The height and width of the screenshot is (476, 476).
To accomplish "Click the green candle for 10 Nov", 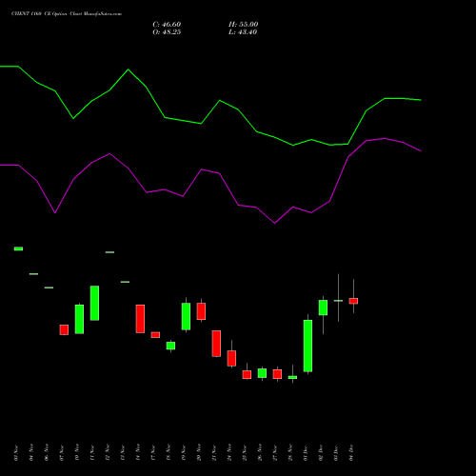I will pyautogui.click(x=79, y=319).
